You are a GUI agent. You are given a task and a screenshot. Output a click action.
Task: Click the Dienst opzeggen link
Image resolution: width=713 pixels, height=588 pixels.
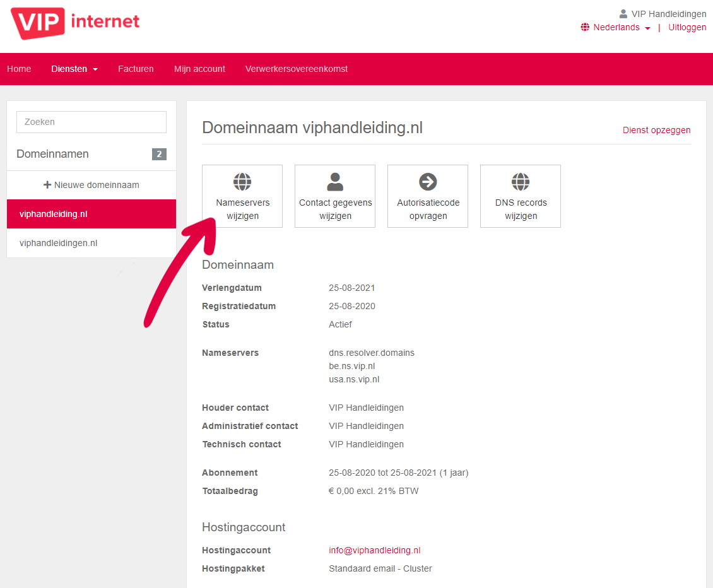[657, 130]
